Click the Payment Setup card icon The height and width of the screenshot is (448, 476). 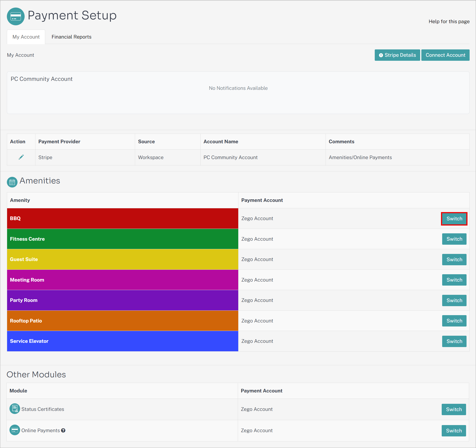coord(16,17)
